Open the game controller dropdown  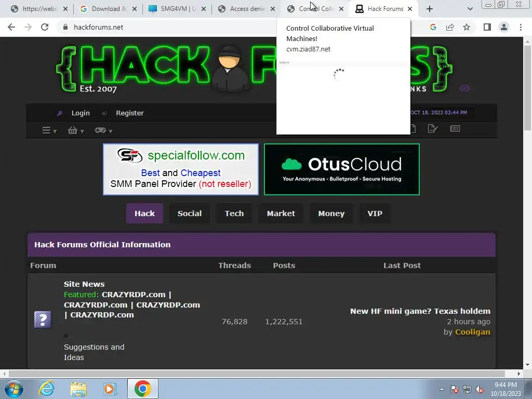103,130
